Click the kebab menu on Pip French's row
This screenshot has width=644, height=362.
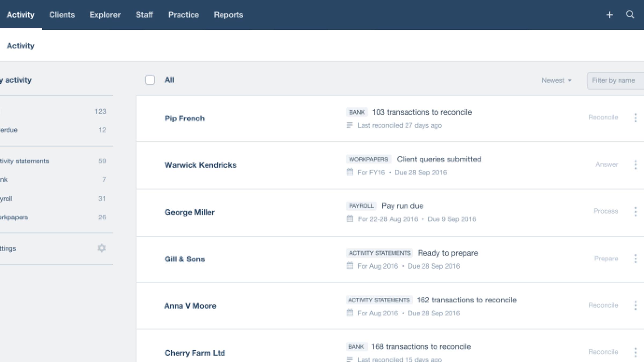635,117
